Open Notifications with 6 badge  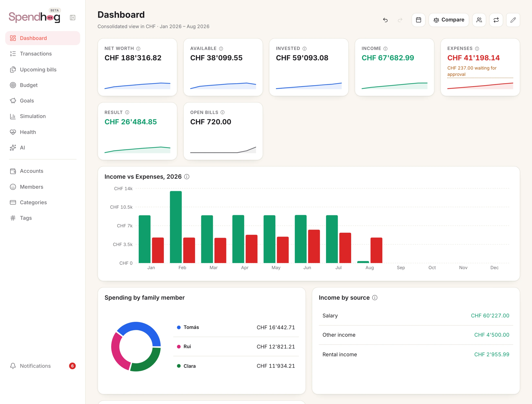43,366
